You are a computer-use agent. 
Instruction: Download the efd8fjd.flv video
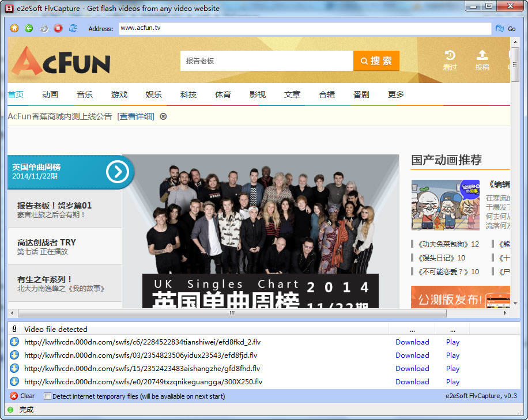412,355
